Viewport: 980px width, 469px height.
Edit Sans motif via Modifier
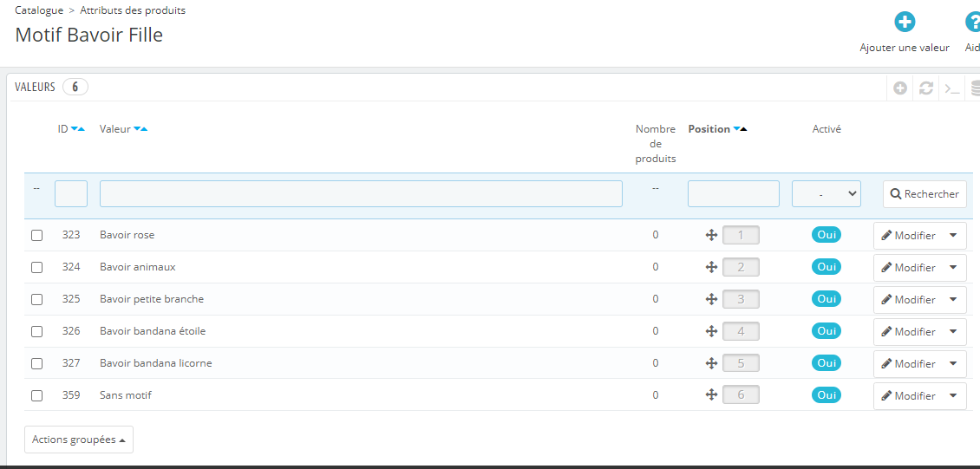tap(908, 395)
